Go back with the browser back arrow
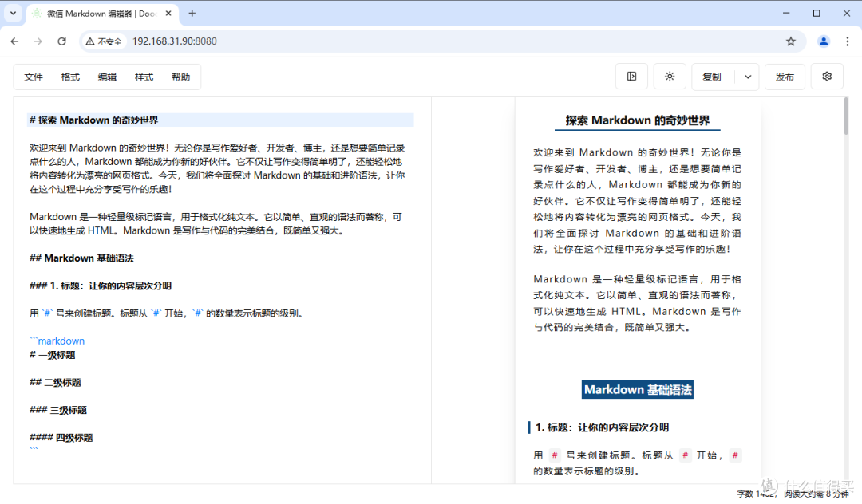The image size is (862, 504). coord(15,41)
